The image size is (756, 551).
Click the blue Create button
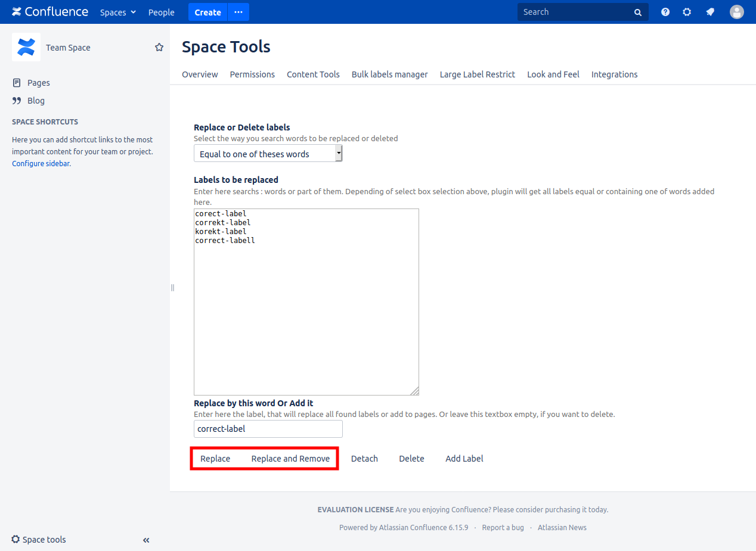tap(207, 12)
